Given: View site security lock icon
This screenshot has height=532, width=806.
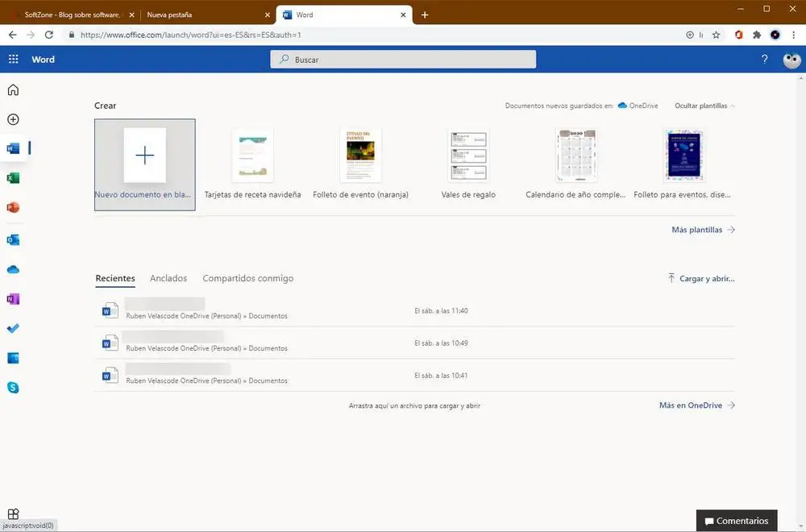Looking at the screenshot, I should (71, 35).
